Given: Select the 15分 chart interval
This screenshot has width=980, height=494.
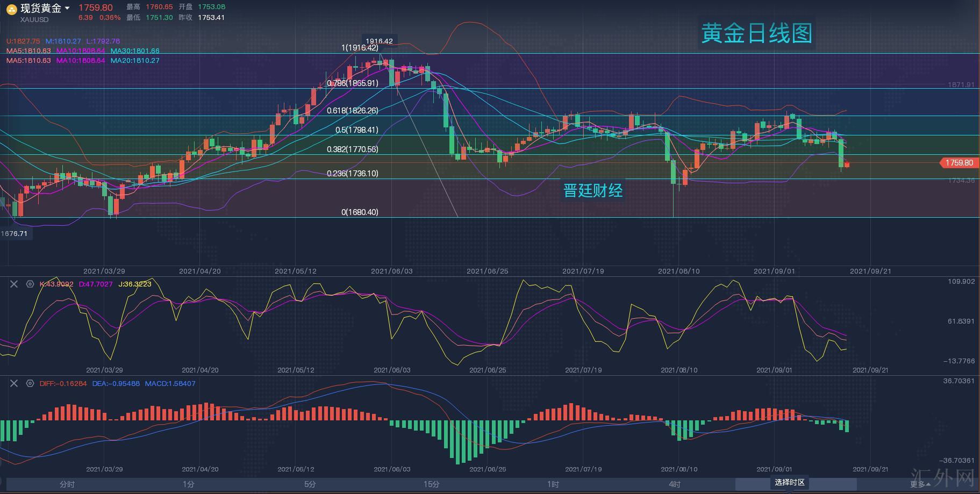Looking at the screenshot, I should click(x=432, y=484).
